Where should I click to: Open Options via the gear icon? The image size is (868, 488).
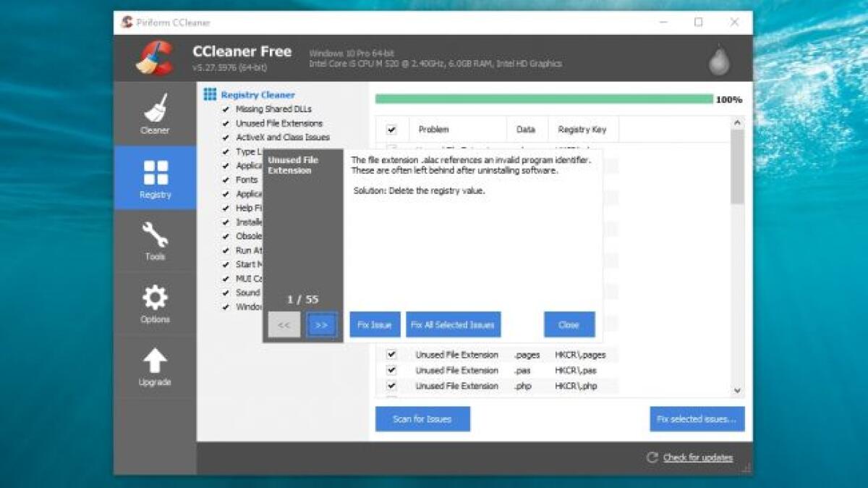coord(154,297)
